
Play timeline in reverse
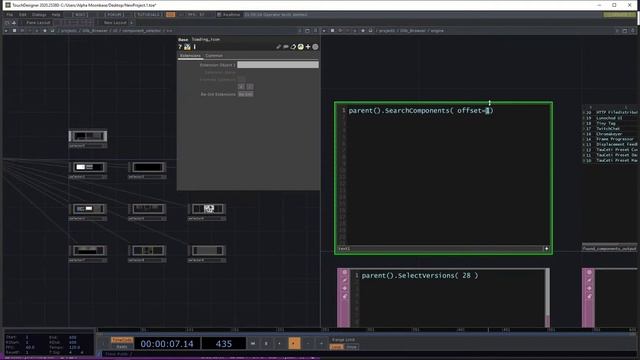280,344
